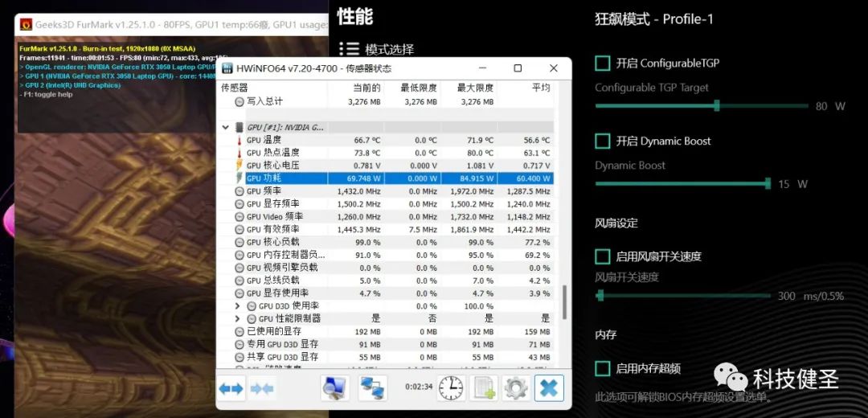Click the circle icon of 写入总计 row
Image resolution: width=868 pixels, height=418 pixels.
[x=240, y=102]
